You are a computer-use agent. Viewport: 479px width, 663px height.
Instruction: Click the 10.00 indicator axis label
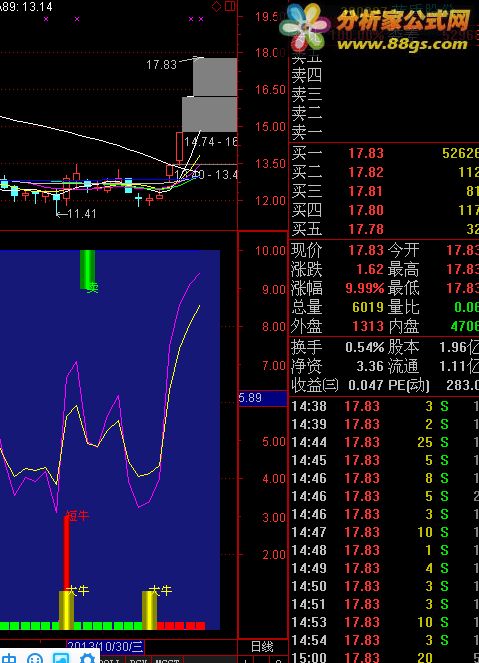coord(270,251)
